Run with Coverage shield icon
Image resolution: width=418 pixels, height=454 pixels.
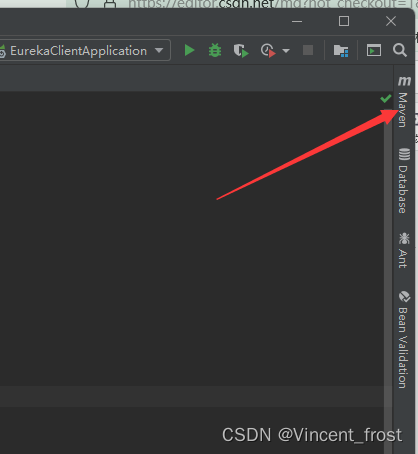[x=240, y=51]
